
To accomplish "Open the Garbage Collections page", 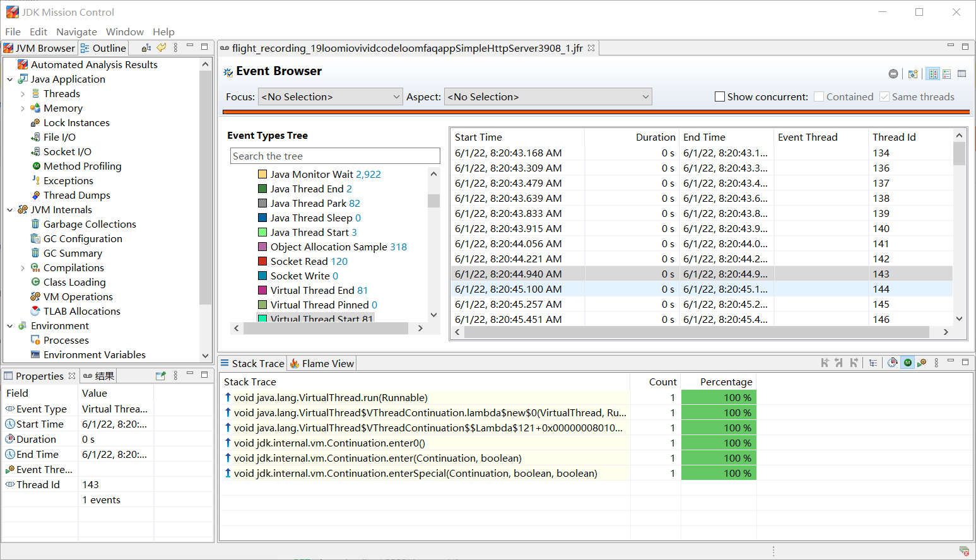I will [90, 224].
